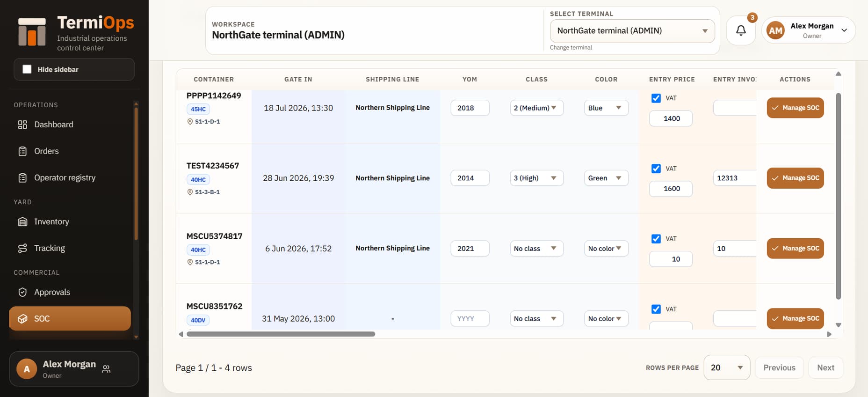Click the Orders clipboard icon
This screenshot has height=397, width=868.
(x=22, y=151)
